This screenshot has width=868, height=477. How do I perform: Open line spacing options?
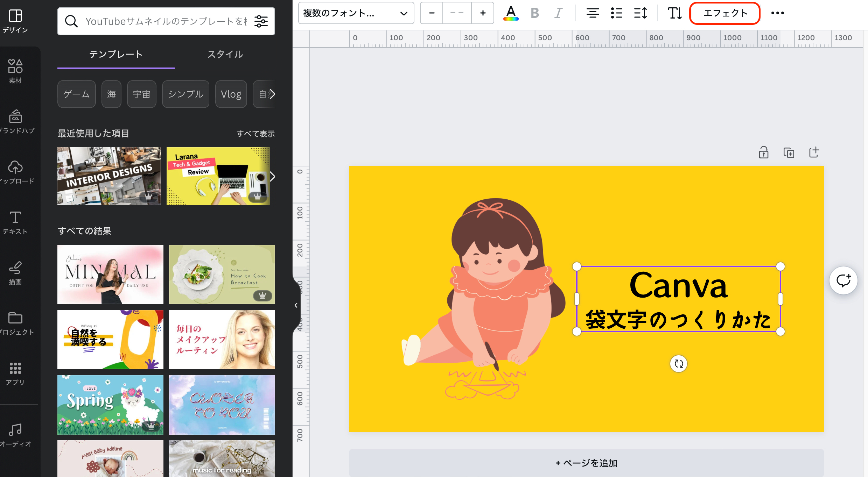click(640, 13)
